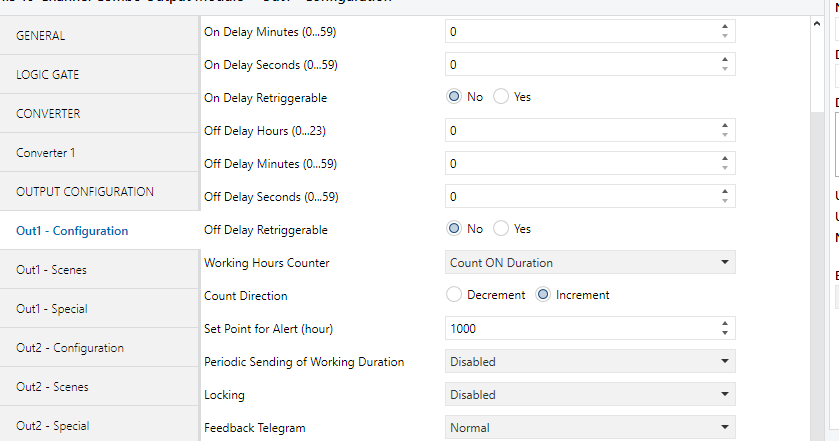Select Yes for On Delay Retriggerable
The width and height of the screenshot is (839, 441).
click(502, 97)
